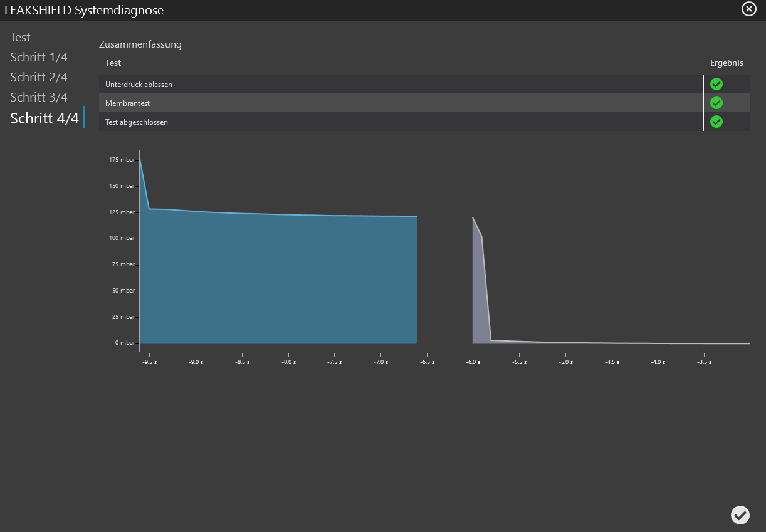This screenshot has width=766, height=532.
Task: Click green check icon for Test abgeschlossen
Action: (x=716, y=122)
